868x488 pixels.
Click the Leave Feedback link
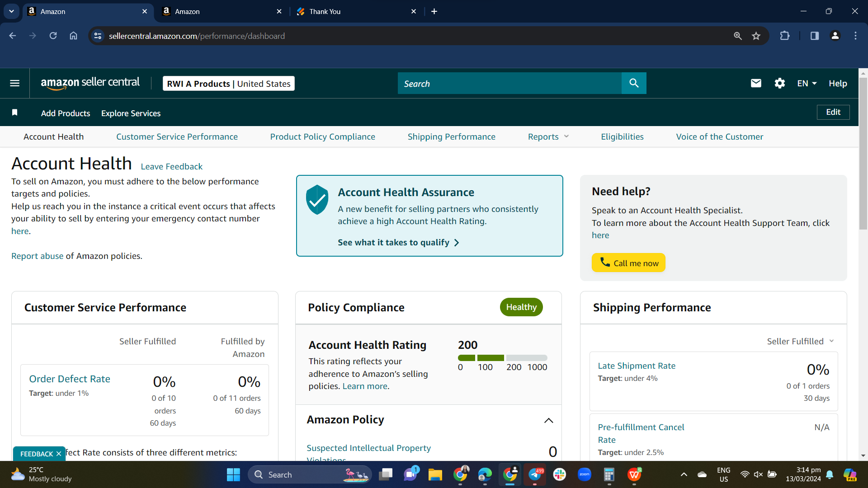171,166
